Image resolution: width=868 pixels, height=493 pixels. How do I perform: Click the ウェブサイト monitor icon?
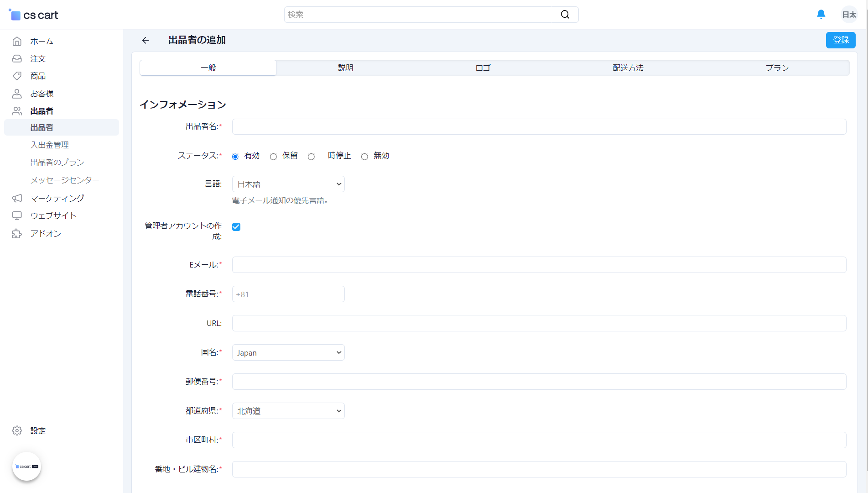point(17,215)
